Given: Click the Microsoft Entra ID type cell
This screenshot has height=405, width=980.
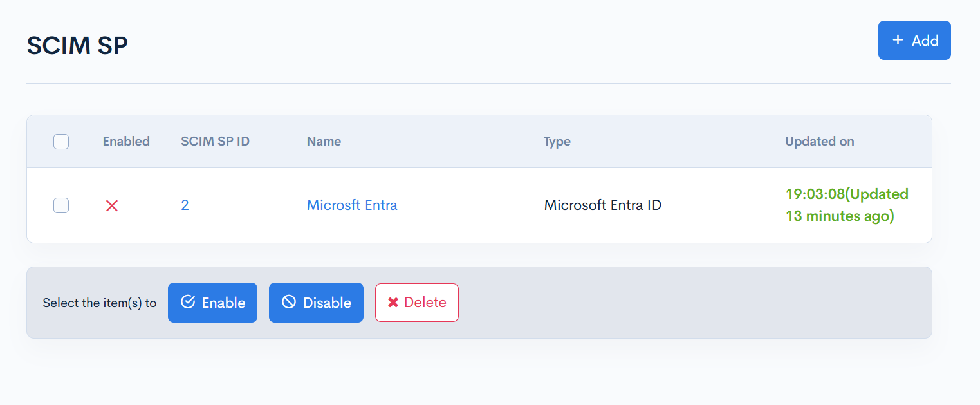Looking at the screenshot, I should pos(602,205).
